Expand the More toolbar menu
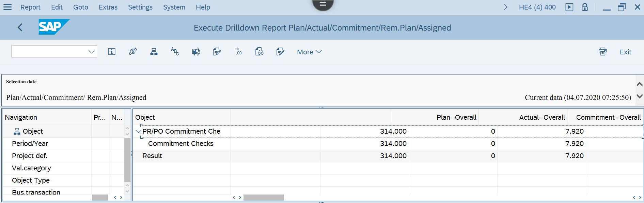The height and width of the screenshot is (203, 644). 309,52
